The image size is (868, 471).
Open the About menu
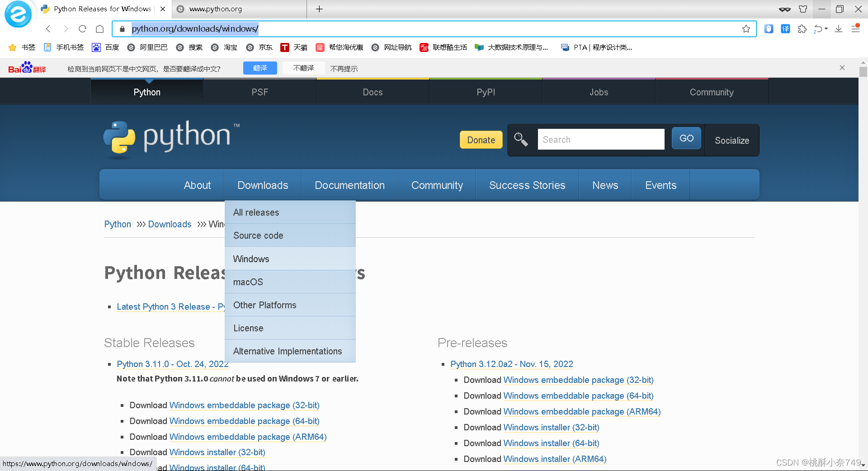click(x=197, y=185)
